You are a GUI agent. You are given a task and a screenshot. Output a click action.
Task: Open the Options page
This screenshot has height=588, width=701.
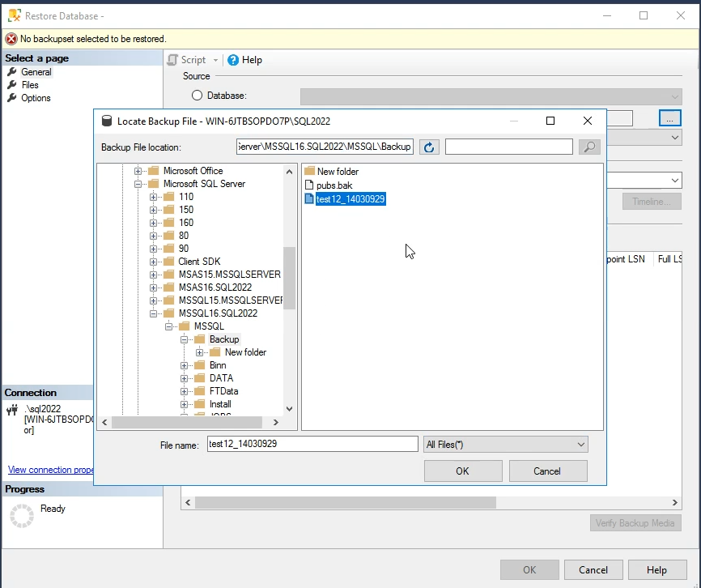(36, 97)
